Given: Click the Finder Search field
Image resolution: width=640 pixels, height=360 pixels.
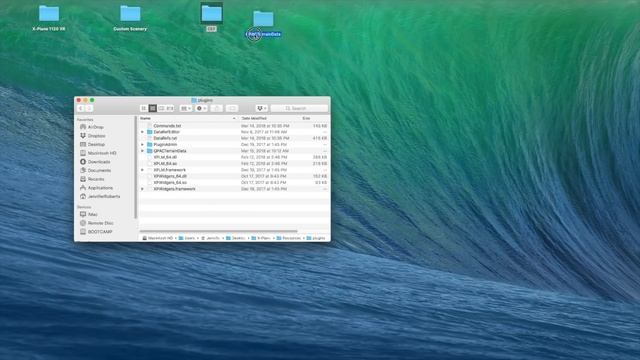Looking at the screenshot, I should tap(299, 108).
